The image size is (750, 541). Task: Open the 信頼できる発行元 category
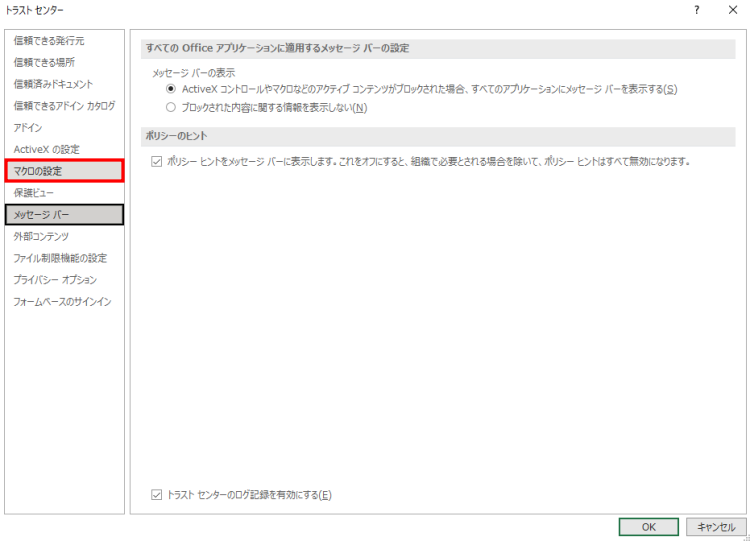pos(49,41)
